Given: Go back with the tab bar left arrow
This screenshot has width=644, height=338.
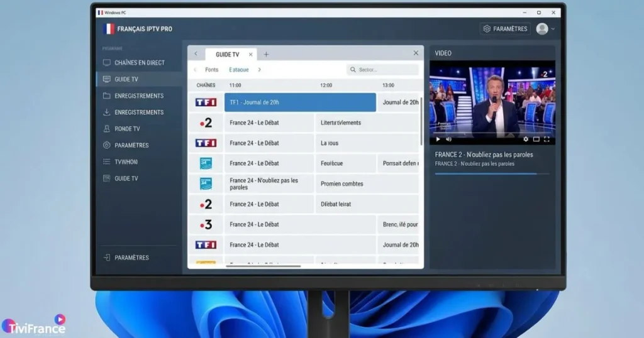Looking at the screenshot, I should (196, 54).
